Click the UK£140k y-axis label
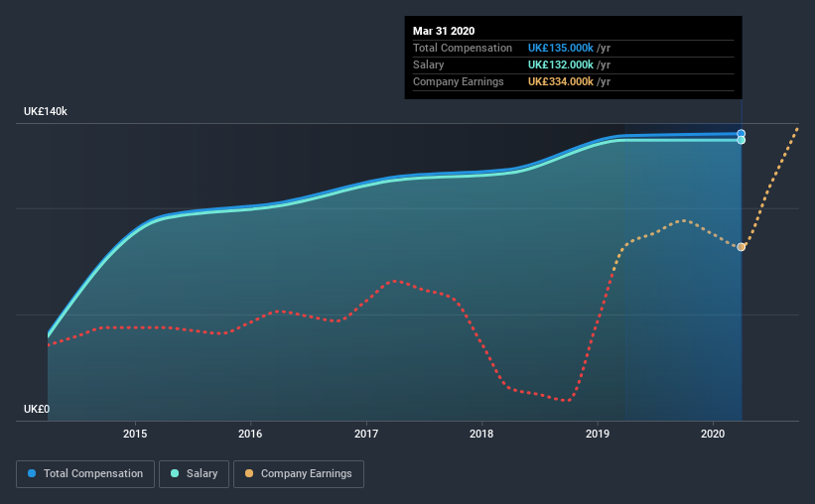Image resolution: width=815 pixels, height=504 pixels. pyautogui.click(x=46, y=112)
